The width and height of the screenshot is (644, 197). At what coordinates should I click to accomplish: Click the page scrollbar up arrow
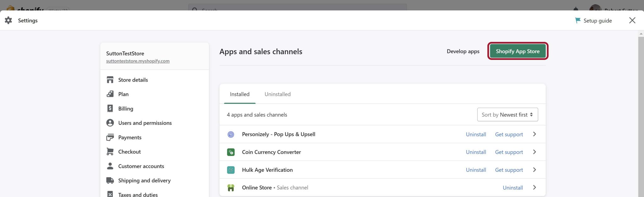tap(641, 34)
